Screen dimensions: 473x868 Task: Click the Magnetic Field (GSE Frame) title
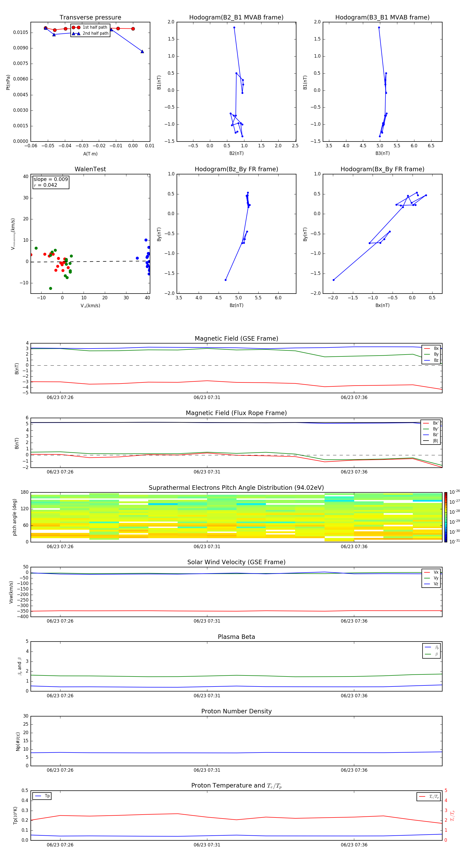coord(236,339)
